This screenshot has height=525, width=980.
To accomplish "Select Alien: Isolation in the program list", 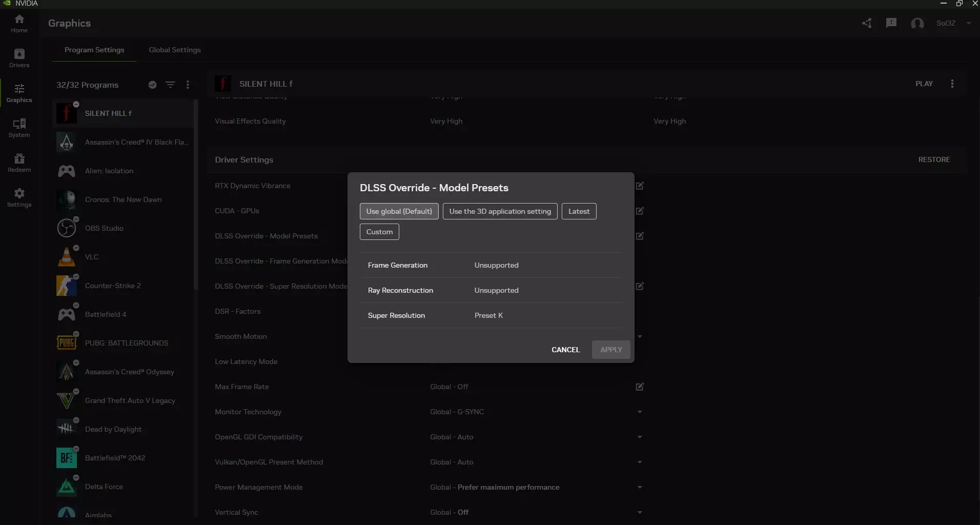I will click(123, 171).
